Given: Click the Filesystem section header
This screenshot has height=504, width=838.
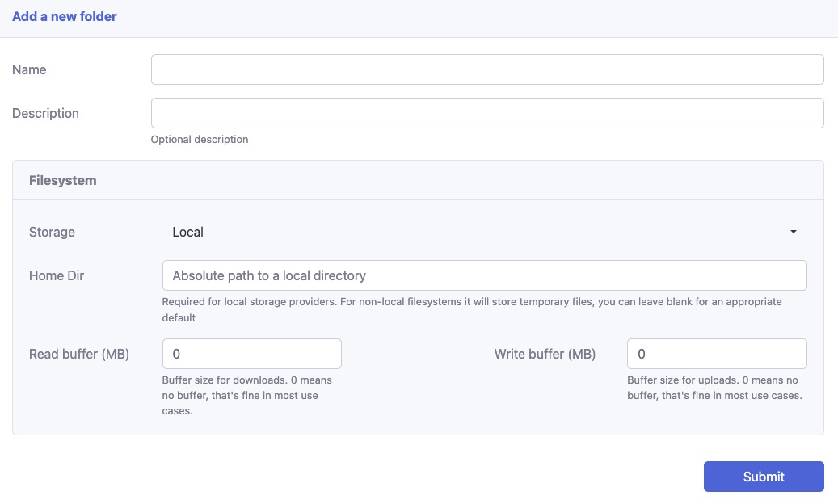Looking at the screenshot, I should [x=63, y=181].
